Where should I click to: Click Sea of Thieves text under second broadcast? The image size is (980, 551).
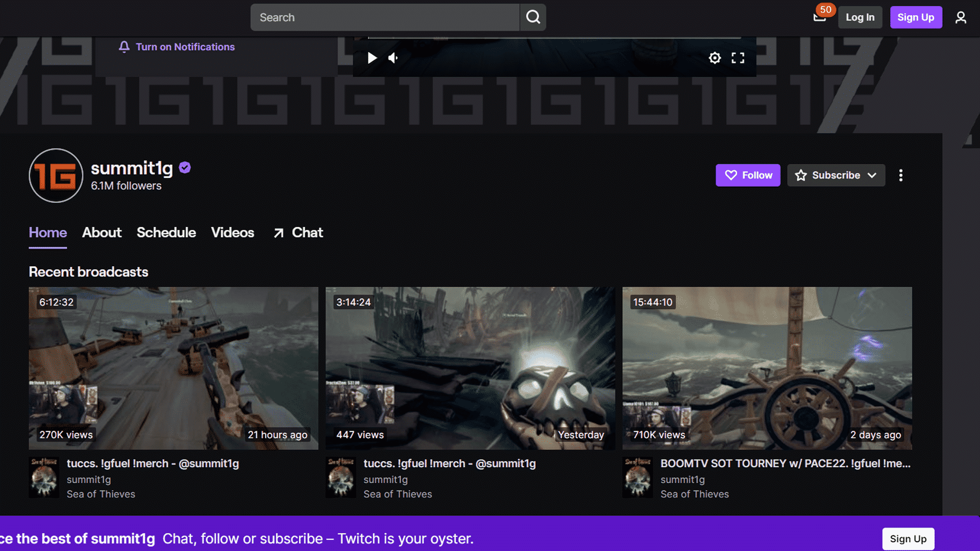coord(398,494)
